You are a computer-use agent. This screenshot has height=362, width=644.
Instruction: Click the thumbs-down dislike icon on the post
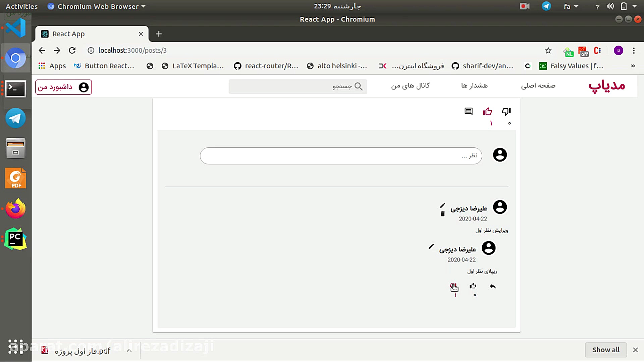tap(506, 111)
